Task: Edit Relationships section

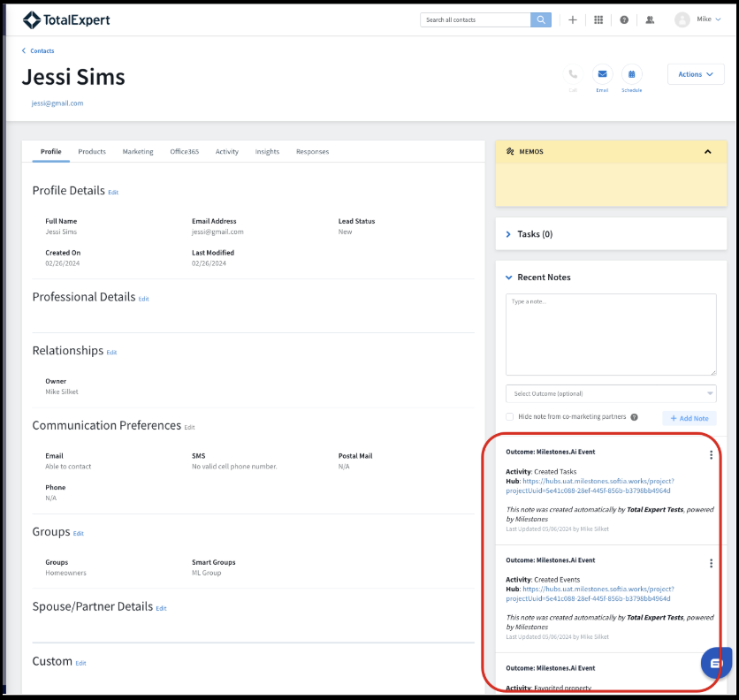Action: click(x=111, y=352)
